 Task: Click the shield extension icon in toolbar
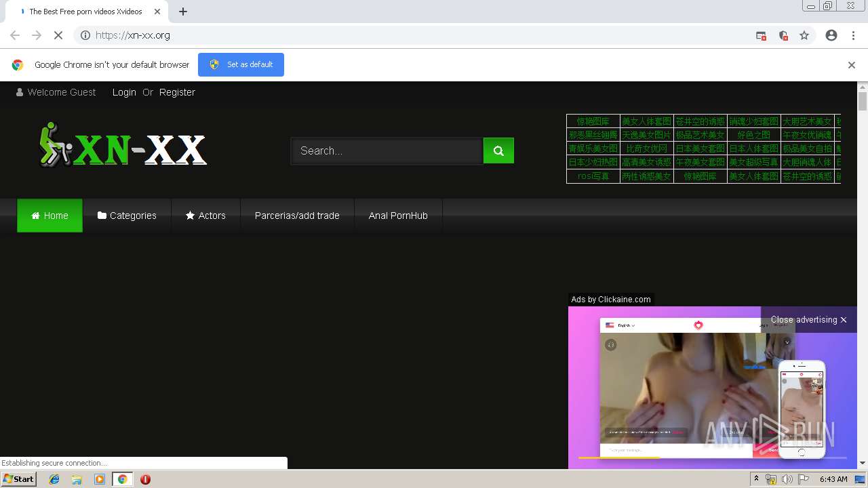point(783,36)
